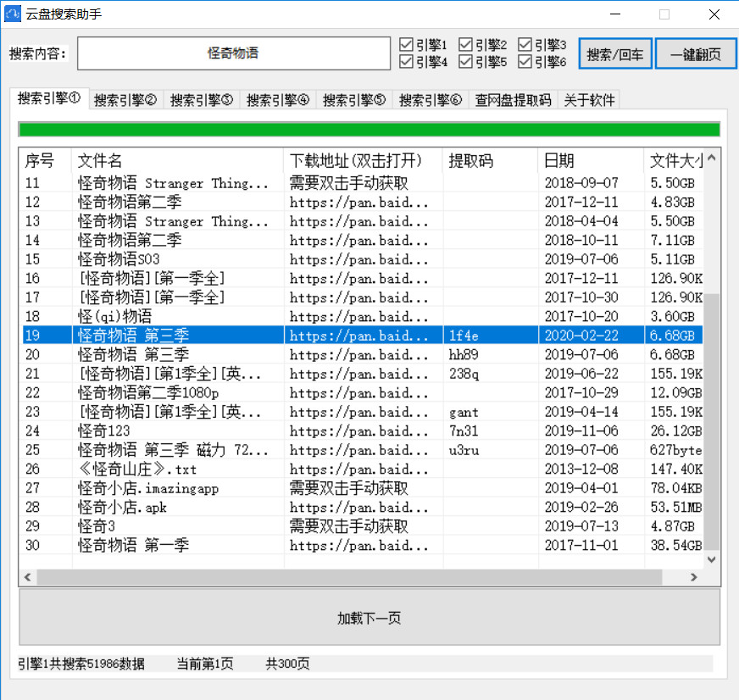Click the vertical scrollbar down arrow

[x=712, y=559]
